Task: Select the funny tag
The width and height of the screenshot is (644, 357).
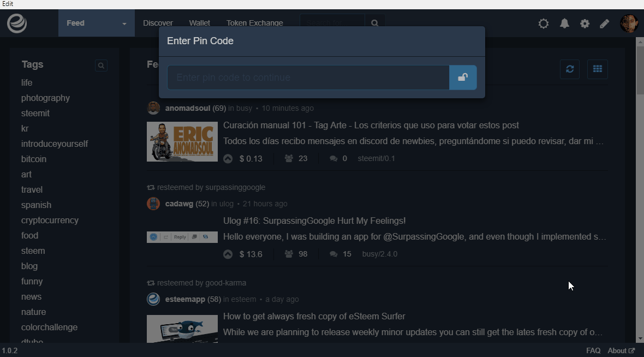Action: click(32, 282)
